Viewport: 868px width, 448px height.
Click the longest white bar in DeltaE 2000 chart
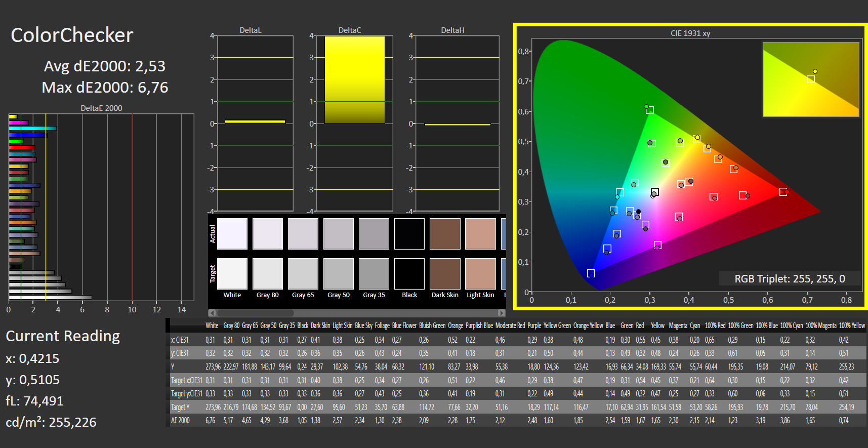coord(50,298)
